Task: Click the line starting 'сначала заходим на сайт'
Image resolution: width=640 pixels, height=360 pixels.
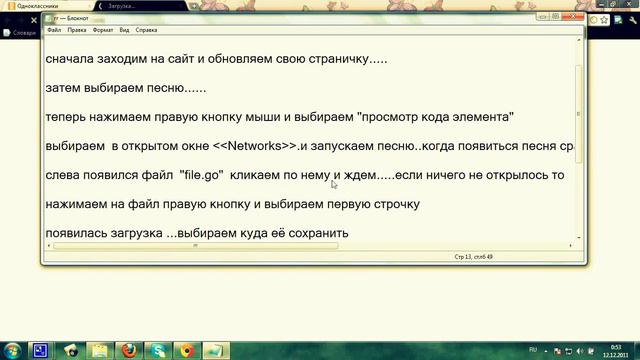Action: pos(216,59)
